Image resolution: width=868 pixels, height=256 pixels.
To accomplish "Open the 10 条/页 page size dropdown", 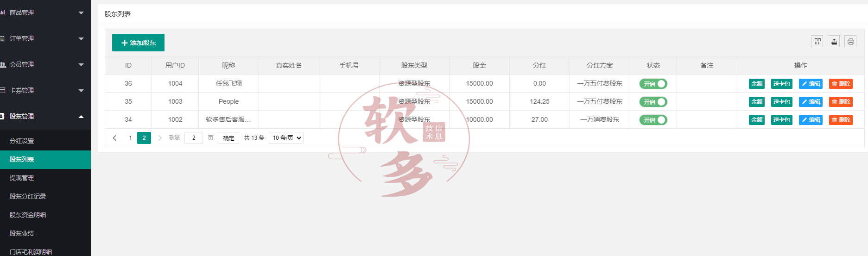I will pos(286,138).
